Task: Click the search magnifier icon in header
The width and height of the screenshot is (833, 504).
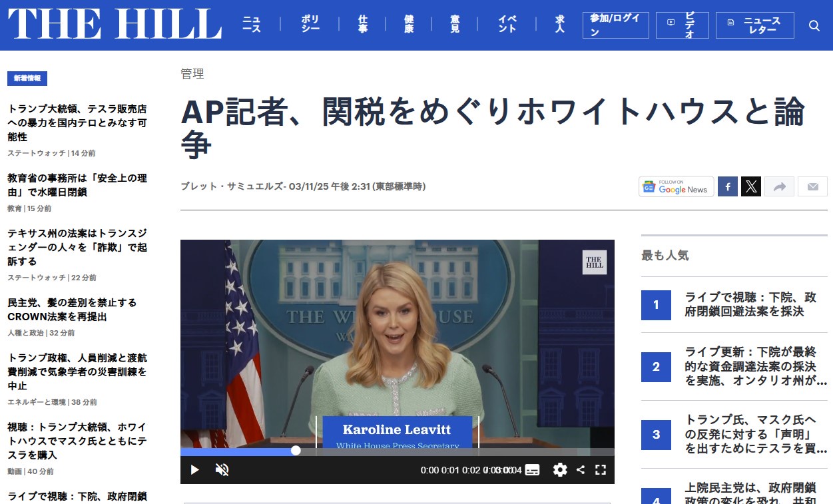Action: pyautogui.click(x=814, y=25)
